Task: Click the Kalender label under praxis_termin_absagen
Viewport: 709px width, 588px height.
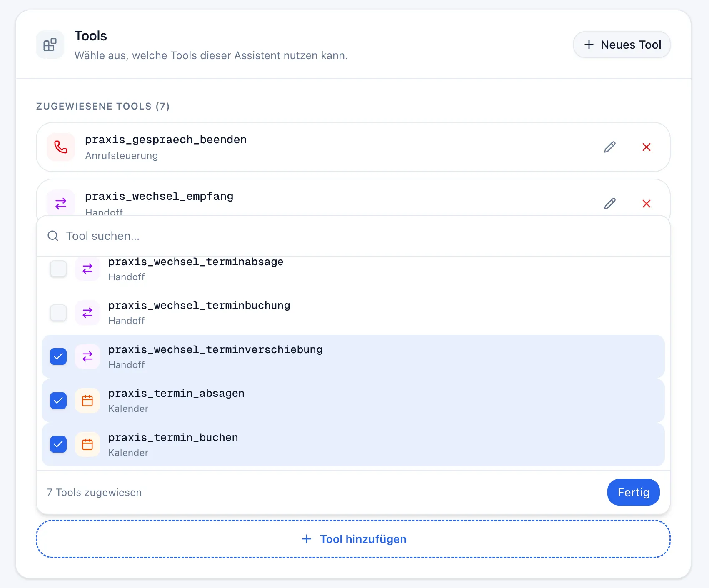Action: click(128, 409)
